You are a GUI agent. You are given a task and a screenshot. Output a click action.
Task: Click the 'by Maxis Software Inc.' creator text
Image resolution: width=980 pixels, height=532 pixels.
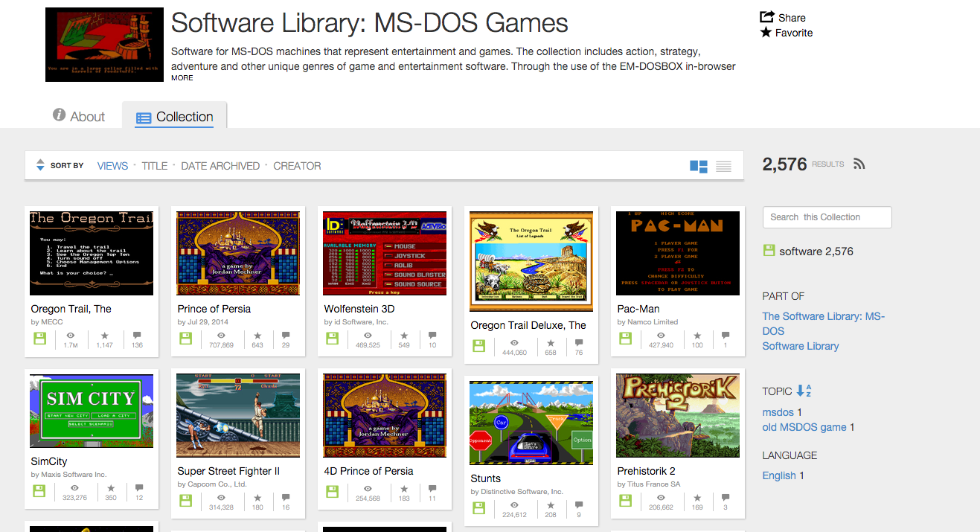point(68,475)
